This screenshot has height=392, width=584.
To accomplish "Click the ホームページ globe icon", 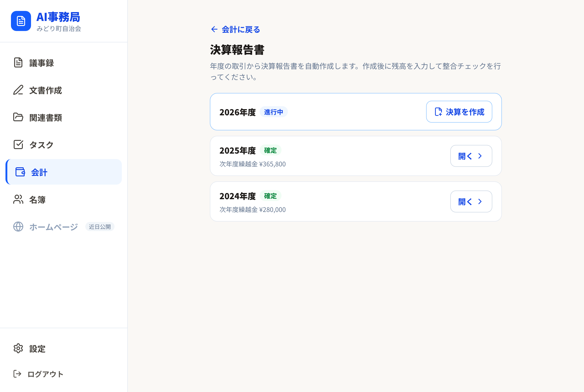I will tap(18, 227).
